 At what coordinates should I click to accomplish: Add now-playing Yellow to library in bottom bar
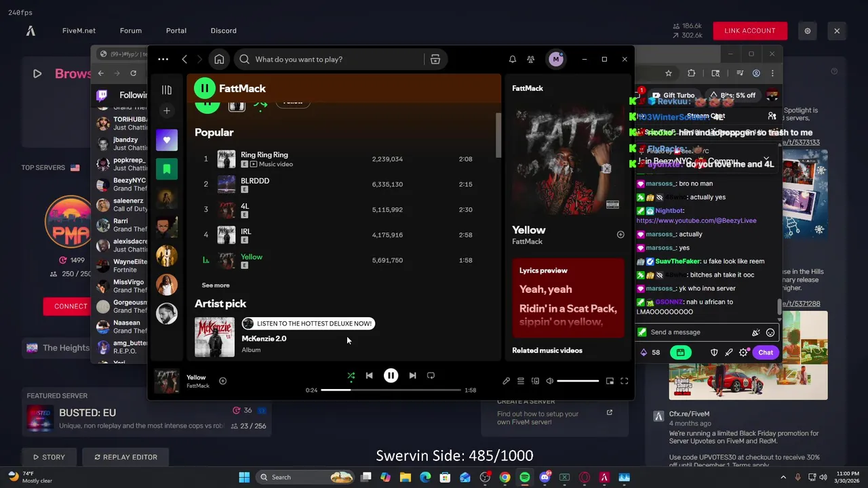(x=222, y=381)
